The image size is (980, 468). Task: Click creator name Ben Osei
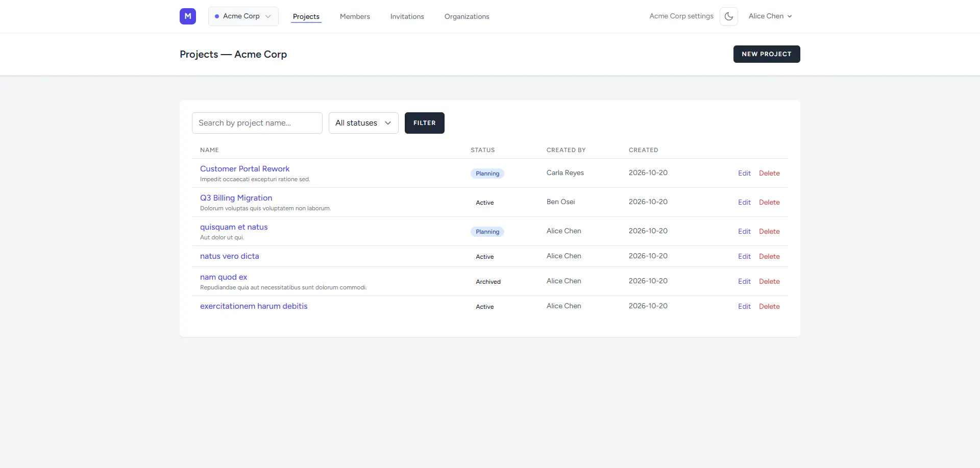click(560, 202)
